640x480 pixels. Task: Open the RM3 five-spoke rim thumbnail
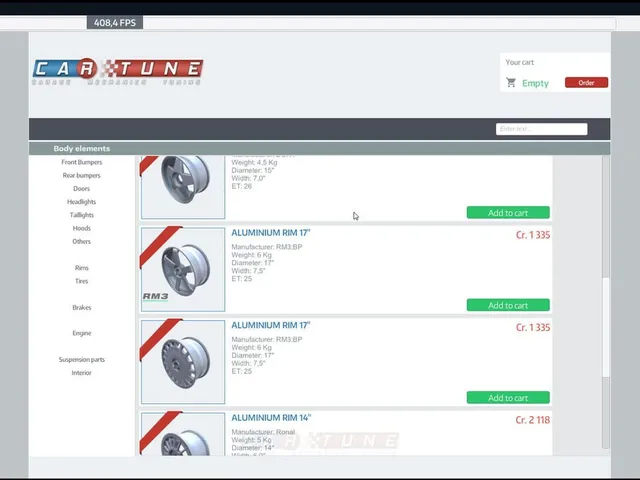pyautogui.click(x=183, y=269)
